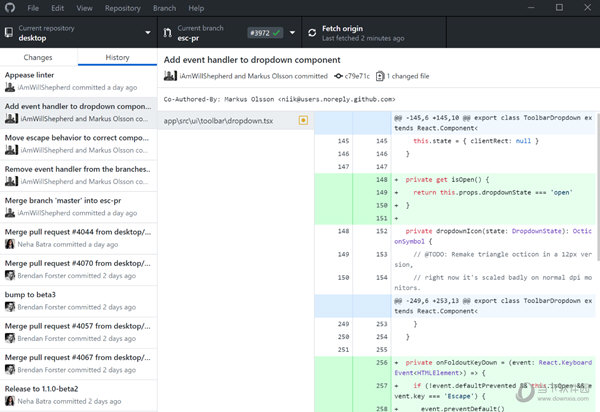600x412 pixels.
Task: Click the modified status icon for dropdown.tsx
Action: click(x=303, y=121)
